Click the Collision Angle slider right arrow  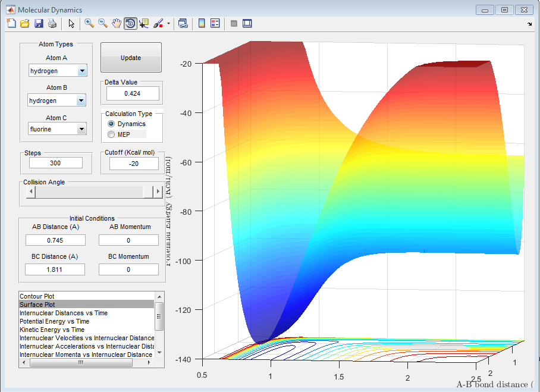click(x=158, y=192)
